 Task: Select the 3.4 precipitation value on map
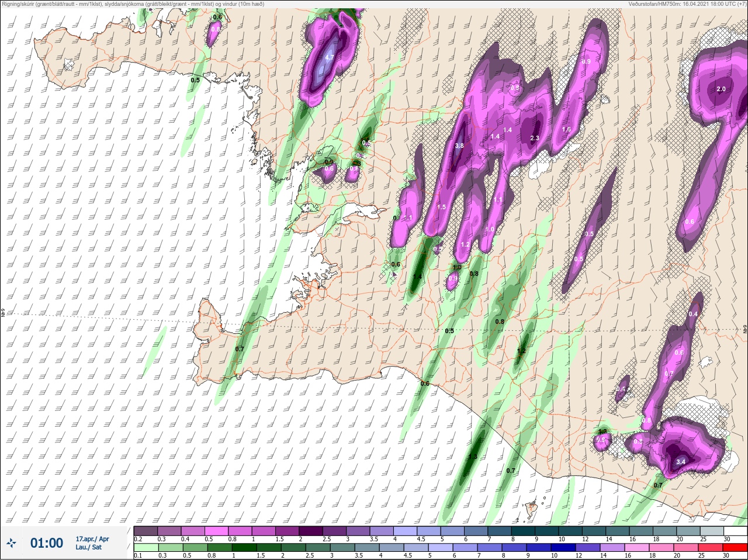(x=680, y=462)
